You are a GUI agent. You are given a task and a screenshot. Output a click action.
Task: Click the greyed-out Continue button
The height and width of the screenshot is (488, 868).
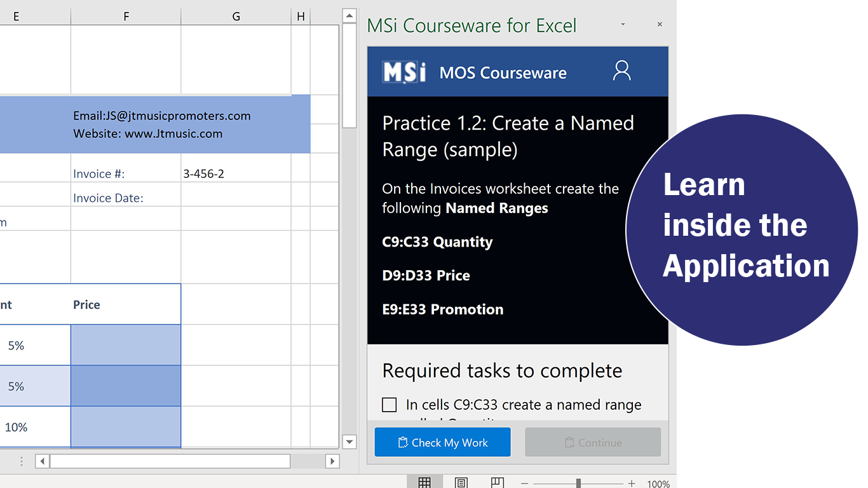(593, 442)
